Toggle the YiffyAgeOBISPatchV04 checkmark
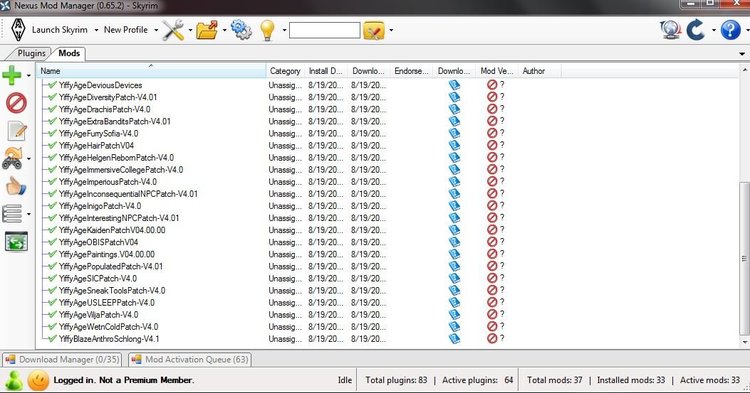The width and height of the screenshot is (750, 393). pos(53,242)
